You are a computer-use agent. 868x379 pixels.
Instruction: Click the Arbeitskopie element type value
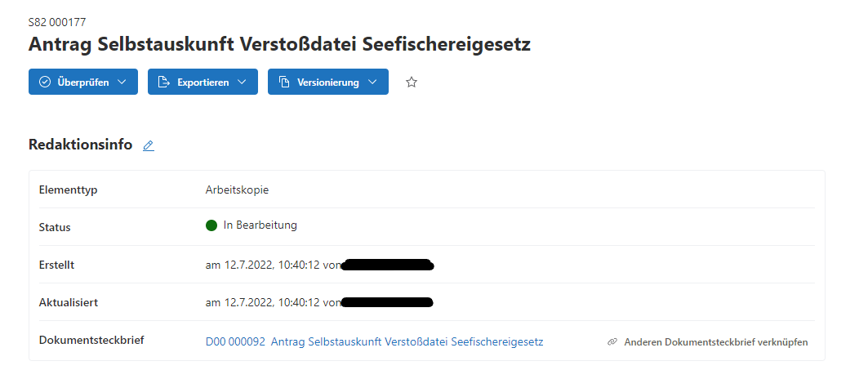pyautogui.click(x=237, y=189)
